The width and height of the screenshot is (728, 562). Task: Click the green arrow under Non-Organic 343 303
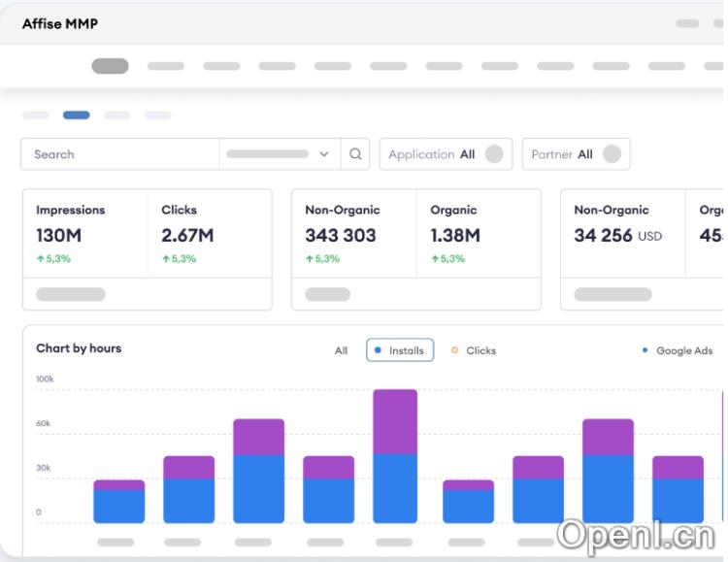pos(310,259)
